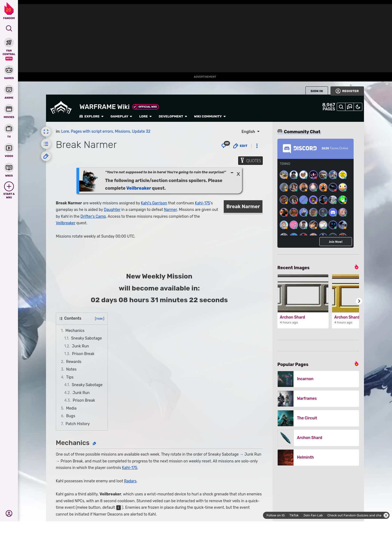Screen dimensions: 392x545
Task: Open the Radars link
Action: [130, 481]
